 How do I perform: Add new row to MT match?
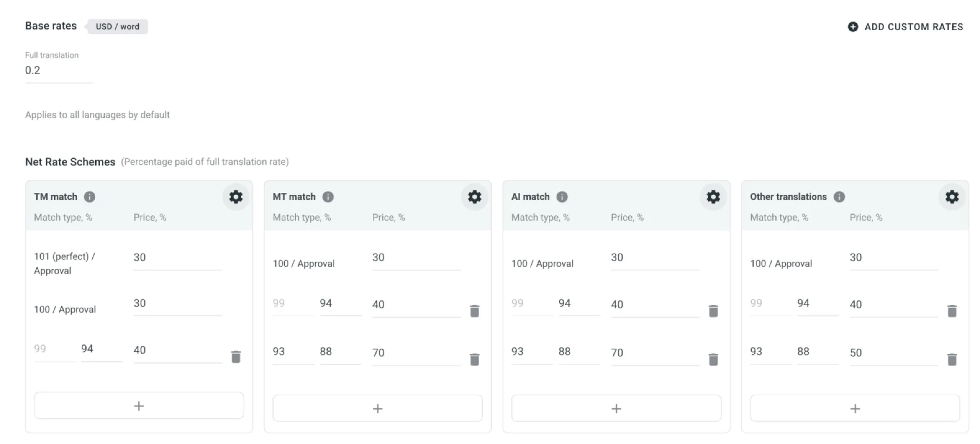click(x=378, y=409)
